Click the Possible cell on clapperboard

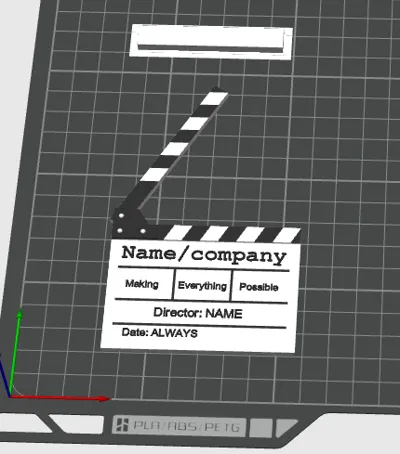[x=259, y=287]
